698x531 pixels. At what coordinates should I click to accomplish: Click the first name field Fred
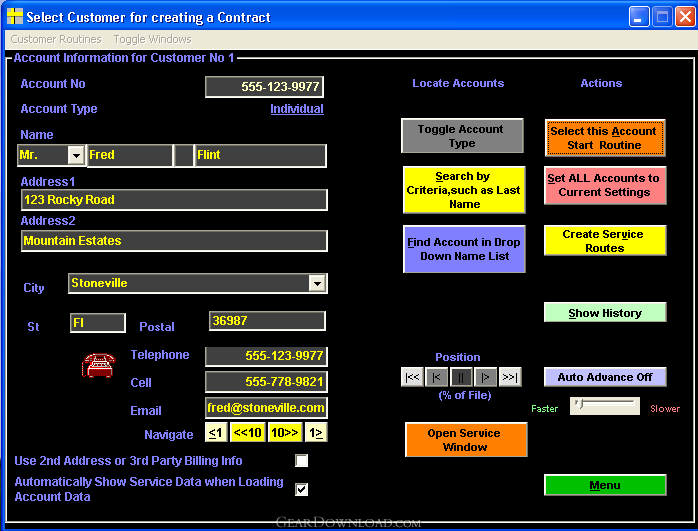(x=130, y=155)
